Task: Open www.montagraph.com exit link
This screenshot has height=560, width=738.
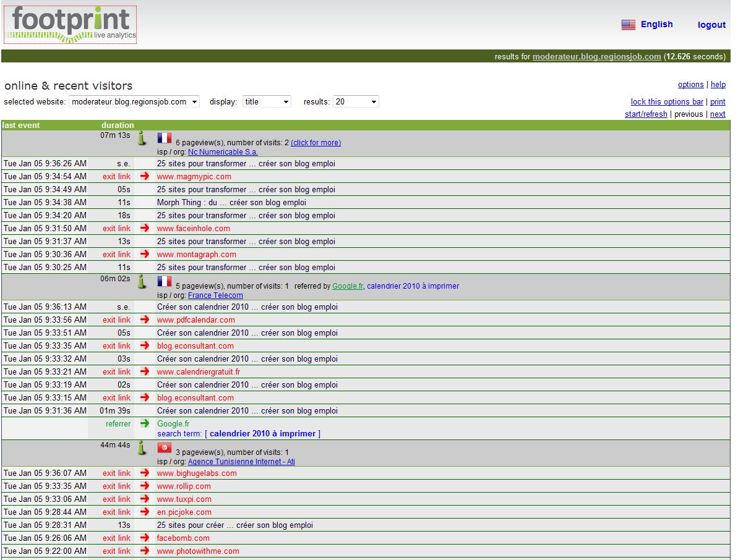Action: point(196,255)
